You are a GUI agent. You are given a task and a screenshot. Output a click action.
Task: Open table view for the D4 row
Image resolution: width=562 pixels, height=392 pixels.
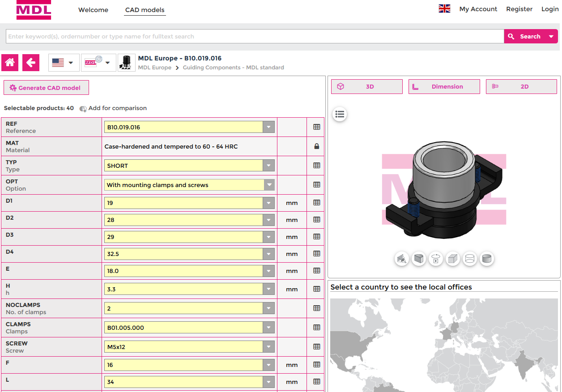tap(316, 254)
